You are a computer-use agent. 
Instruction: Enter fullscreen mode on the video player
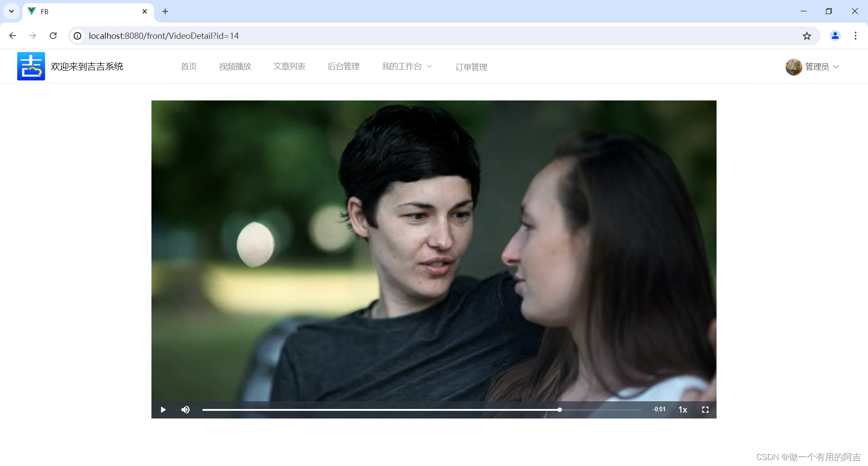coord(705,410)
